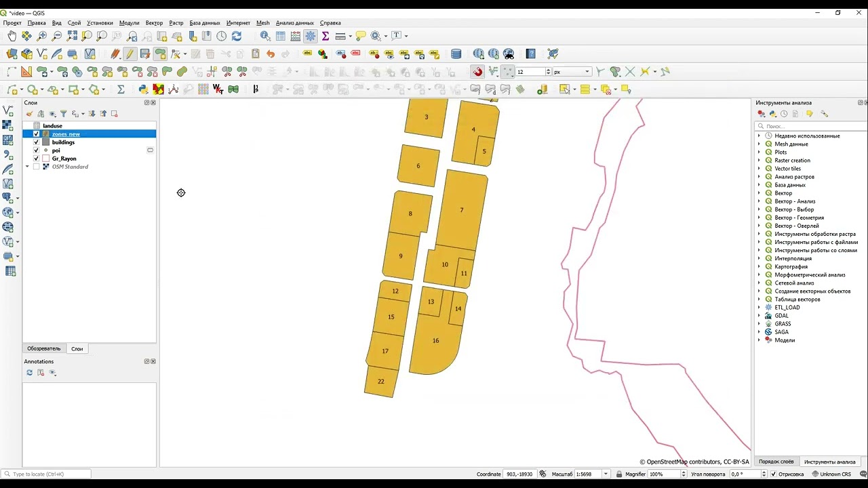Image resolution: width=868 pixels, height=488 pixels.
Task: Open the Слой menu
Action: pos(74,23)
